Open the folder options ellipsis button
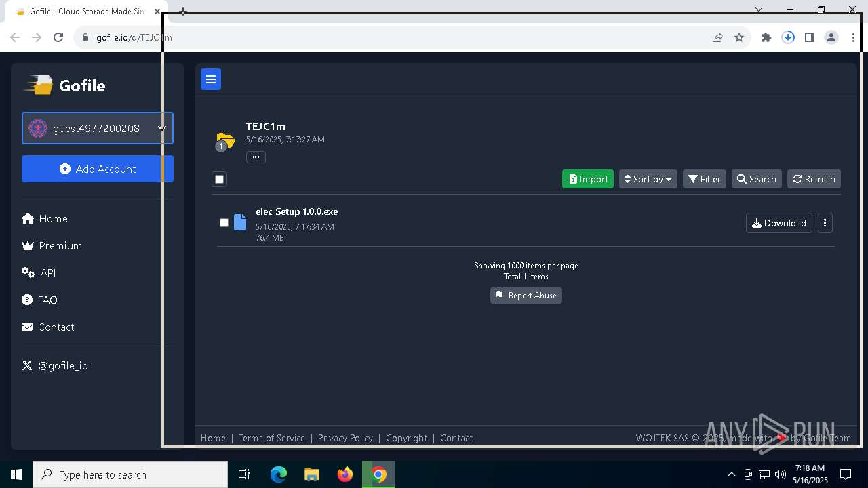868x488 pixels. 256,157
